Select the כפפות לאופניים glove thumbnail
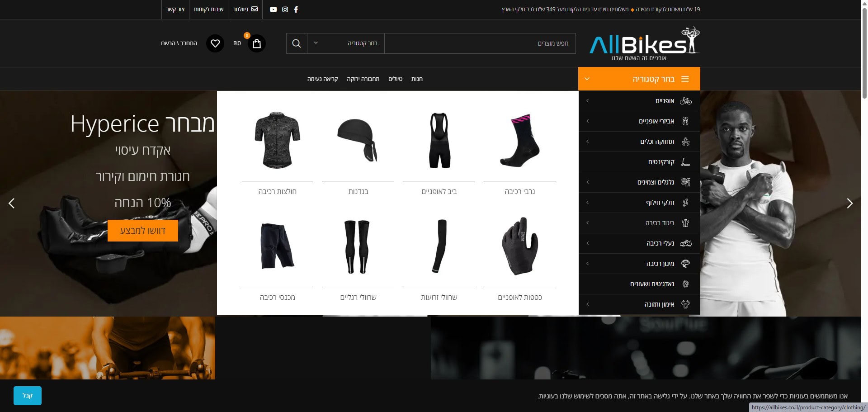 520,246
